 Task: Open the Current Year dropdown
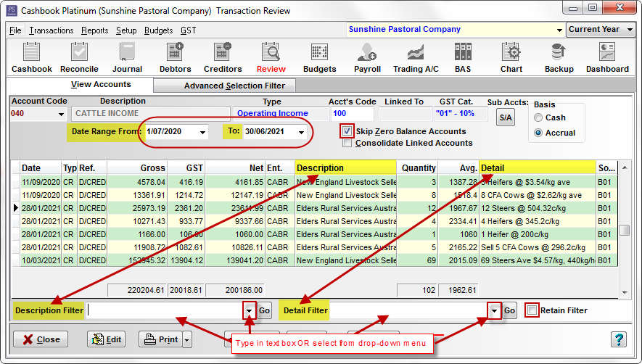tap(601, 30)
